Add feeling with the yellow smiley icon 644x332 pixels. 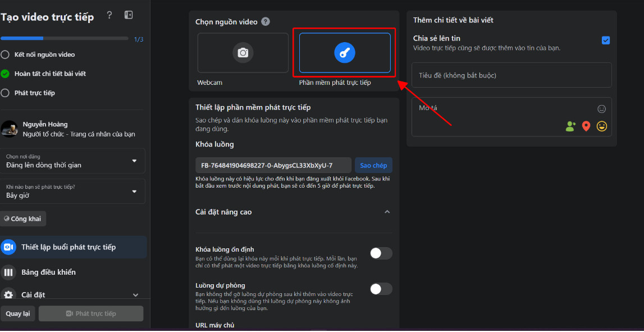tap(602, 126)
